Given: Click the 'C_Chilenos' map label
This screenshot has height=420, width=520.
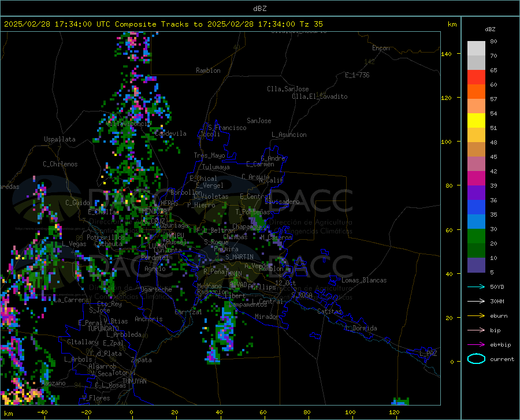Looking at the screenshot, I should click(x=60, y=164).
